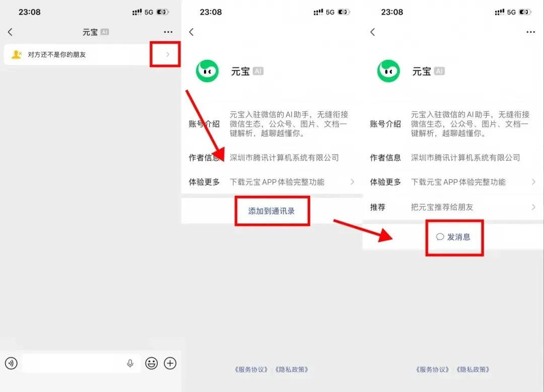Image resolution: width=544 pixels, height=392 pixels.
Task: Tap the 账号介绍 label in right profile
Action: coord(385,124)
